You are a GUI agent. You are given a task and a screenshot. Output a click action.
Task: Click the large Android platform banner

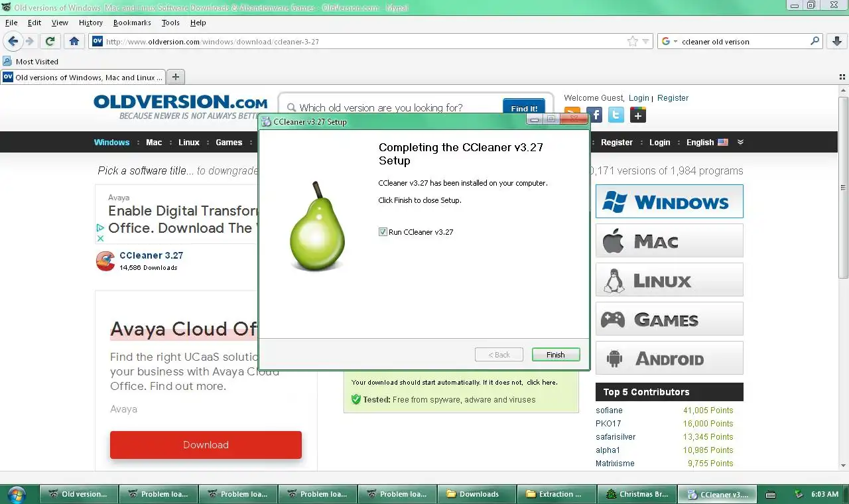pos(669,357)
